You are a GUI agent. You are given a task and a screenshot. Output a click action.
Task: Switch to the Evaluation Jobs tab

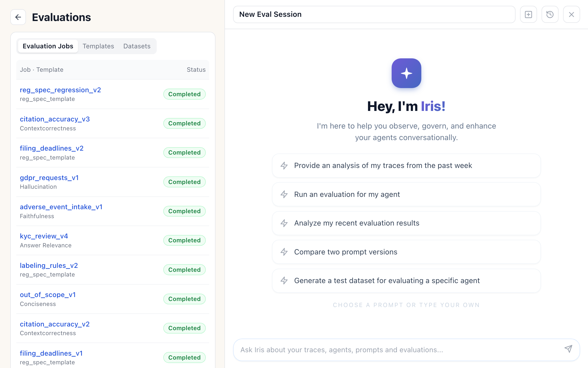(48, 46)
